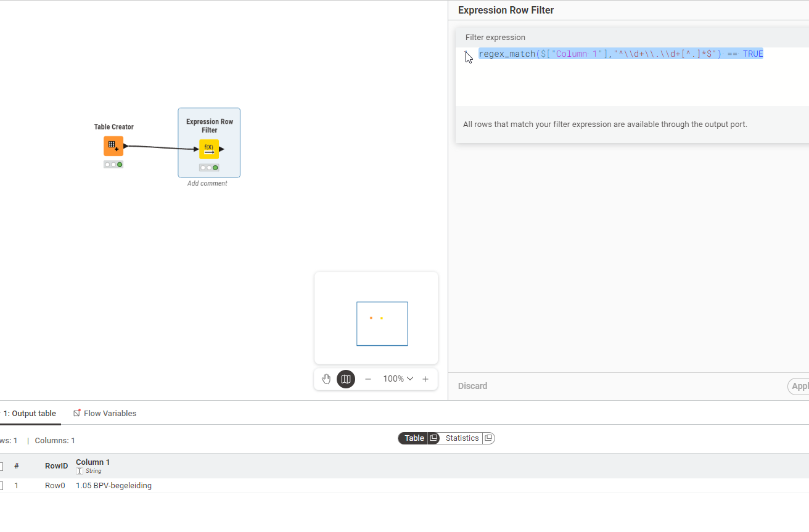This screenshot has width=809, height=532.
Task: Select the Table Creator node icon
Action: tap(113, 146)
